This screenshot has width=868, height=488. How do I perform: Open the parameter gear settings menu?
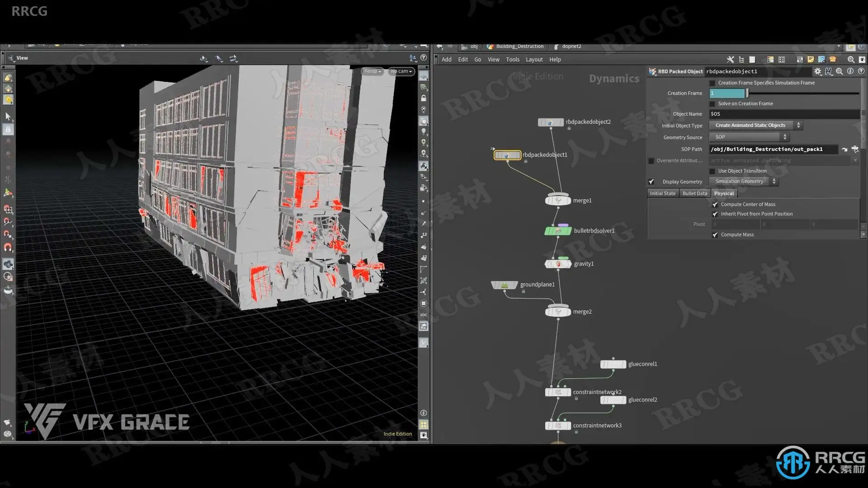click(817, 71)
